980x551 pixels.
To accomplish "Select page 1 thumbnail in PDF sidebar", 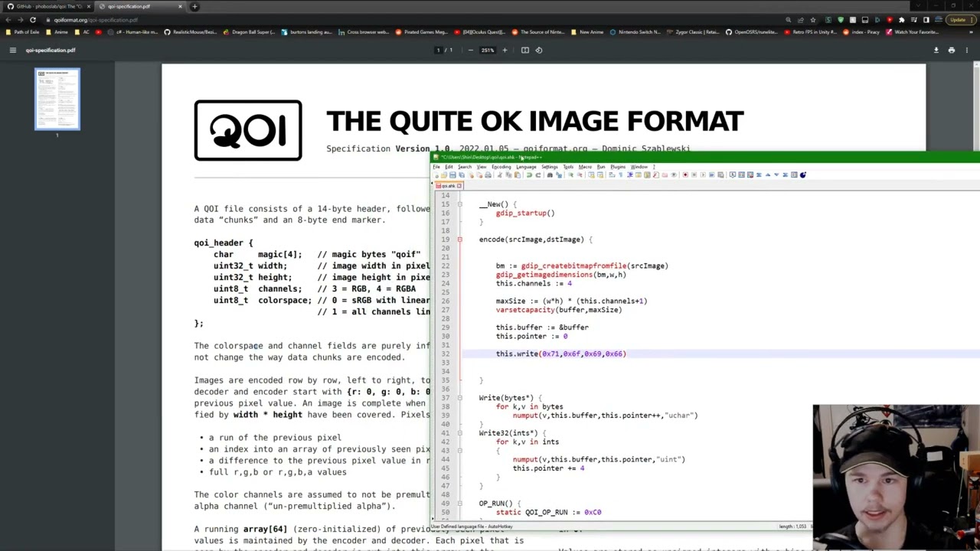I will coord(57,99).
